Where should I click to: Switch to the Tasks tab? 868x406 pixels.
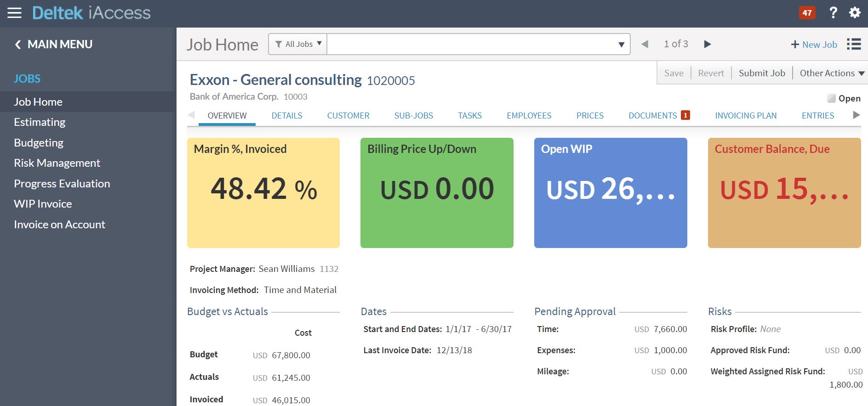(470, 116)
